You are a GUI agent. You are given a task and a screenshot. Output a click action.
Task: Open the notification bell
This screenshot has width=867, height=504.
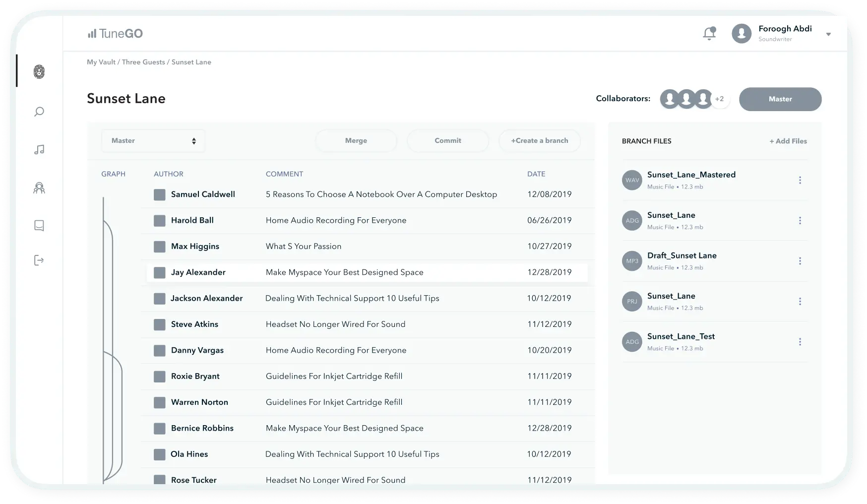[709, 33]
